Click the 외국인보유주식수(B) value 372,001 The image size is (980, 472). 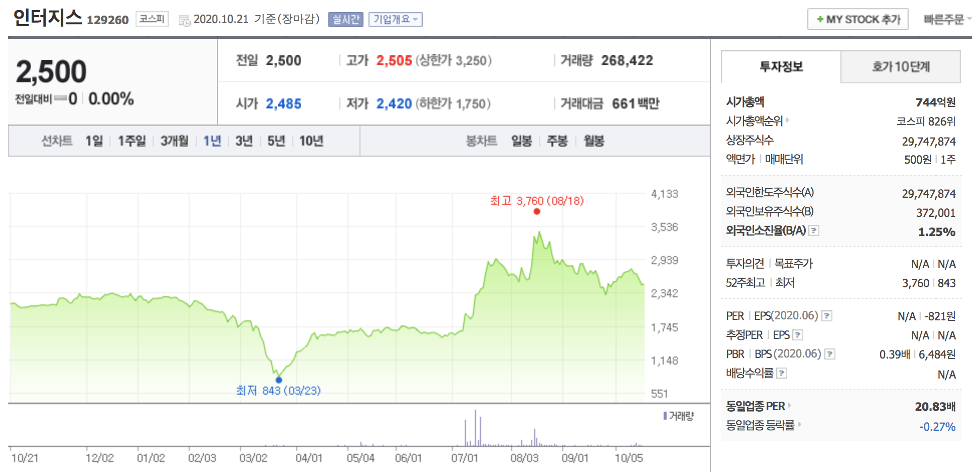click(x=936, y=213)
